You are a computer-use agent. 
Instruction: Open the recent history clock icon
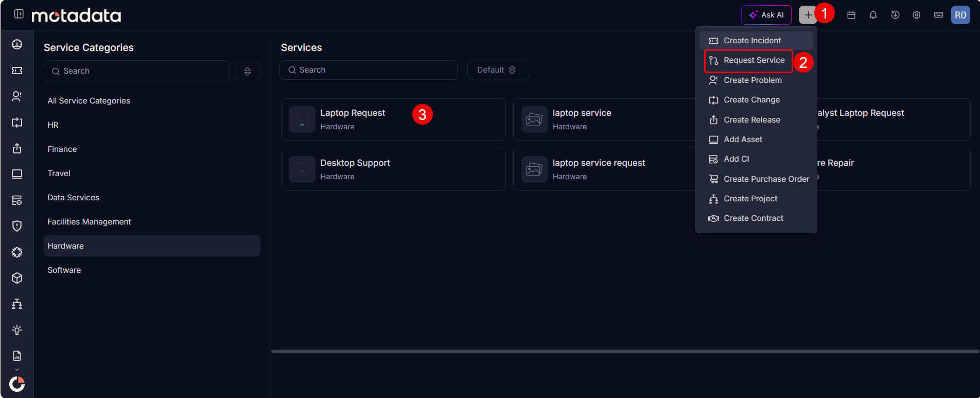pos(895,15)
